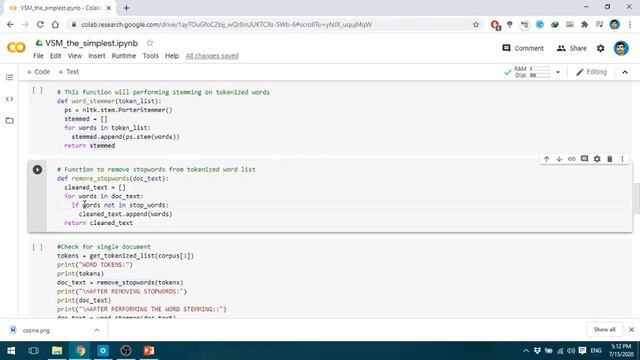Click the line 'return cleaned_text'

pyautogui.click(x=98, y=223)
